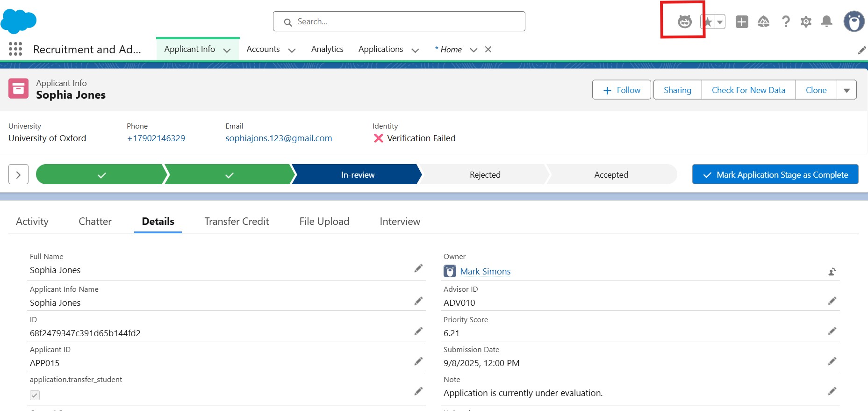Screen dimensions: 868x411
Task: Switch to the Transfer Credit tab
Action: coord(237,222)
